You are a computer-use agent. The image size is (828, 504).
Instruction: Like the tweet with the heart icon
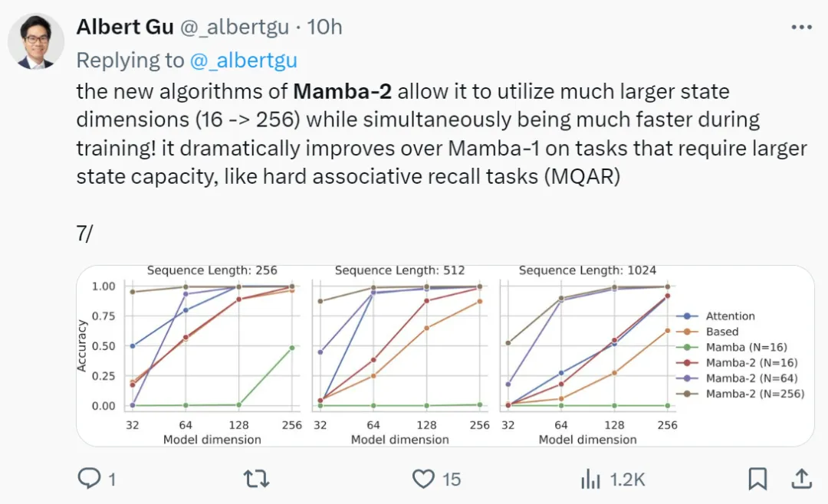click(423, 479)
